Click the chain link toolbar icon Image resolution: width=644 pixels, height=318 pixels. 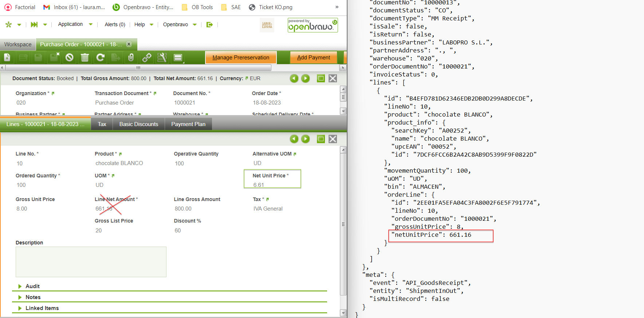(146, 58)
